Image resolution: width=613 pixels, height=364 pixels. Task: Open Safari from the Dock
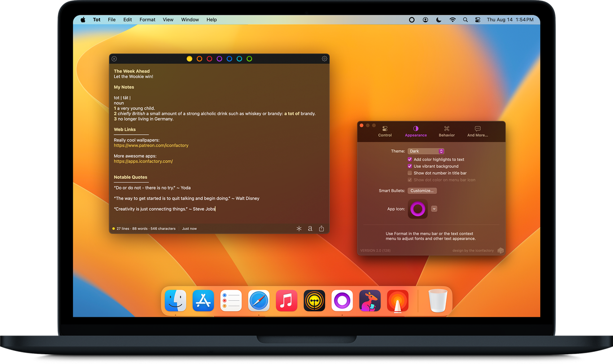(259, 301)
